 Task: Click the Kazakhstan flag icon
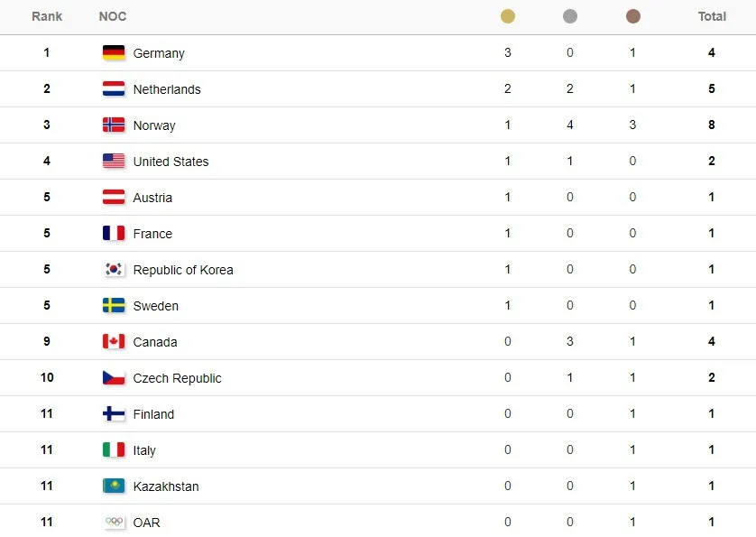coord(114,486)
